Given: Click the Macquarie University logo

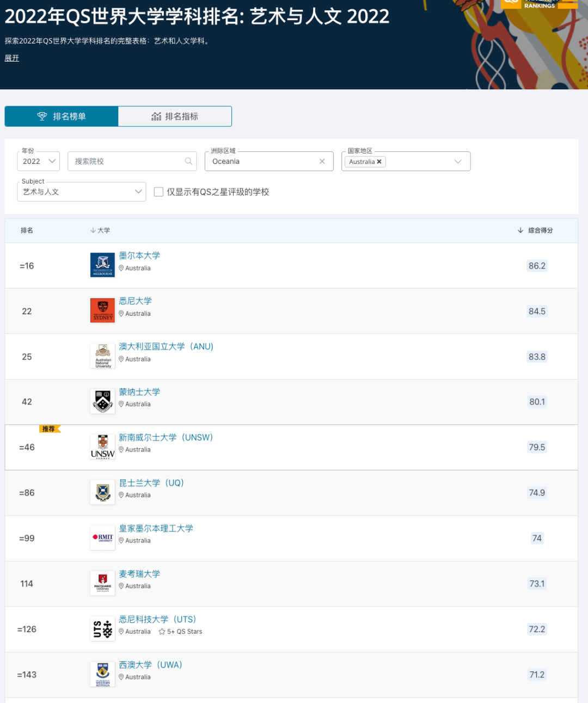Looking at the screenshot, I should pos(102,583).
